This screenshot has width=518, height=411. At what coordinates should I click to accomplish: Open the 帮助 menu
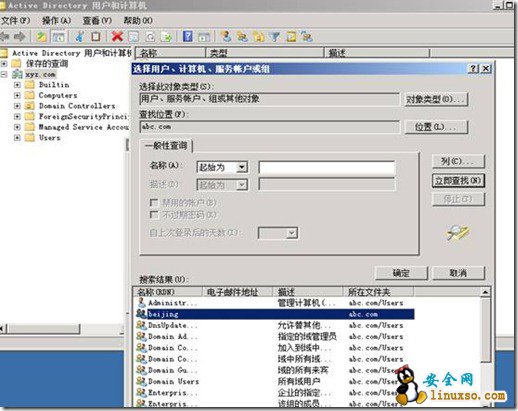click(x=138, y=21)
